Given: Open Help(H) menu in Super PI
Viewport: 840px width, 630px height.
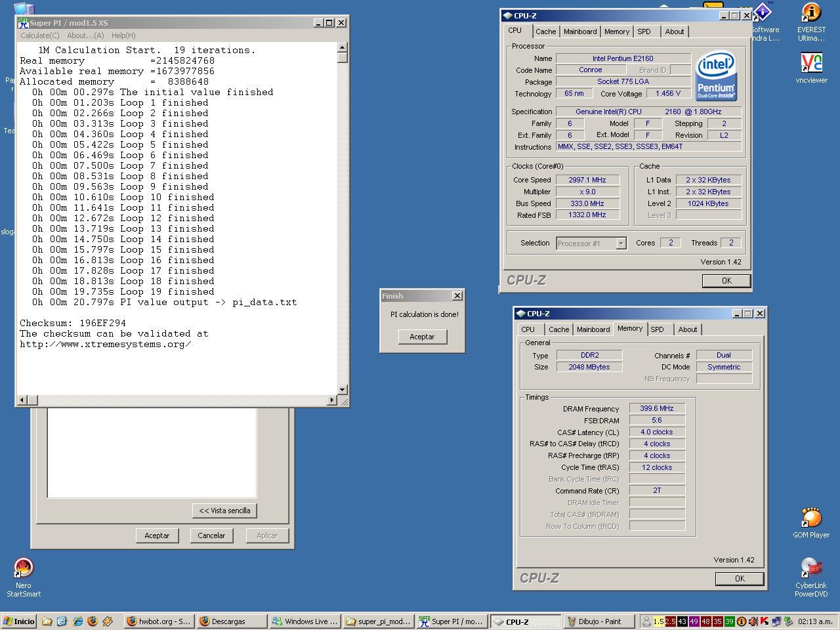Looking at the screenshot, I should pos(123,35).
